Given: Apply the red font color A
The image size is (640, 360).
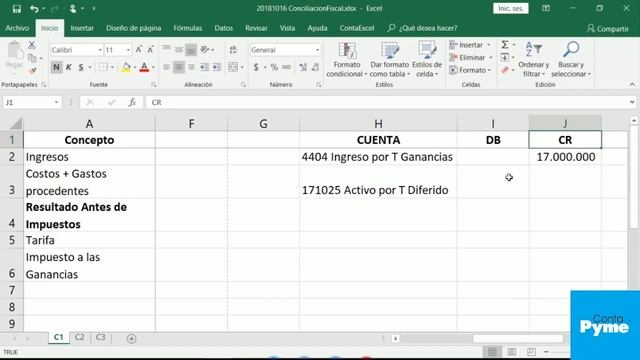Looking at the screenshot, I should pos(144,67).
